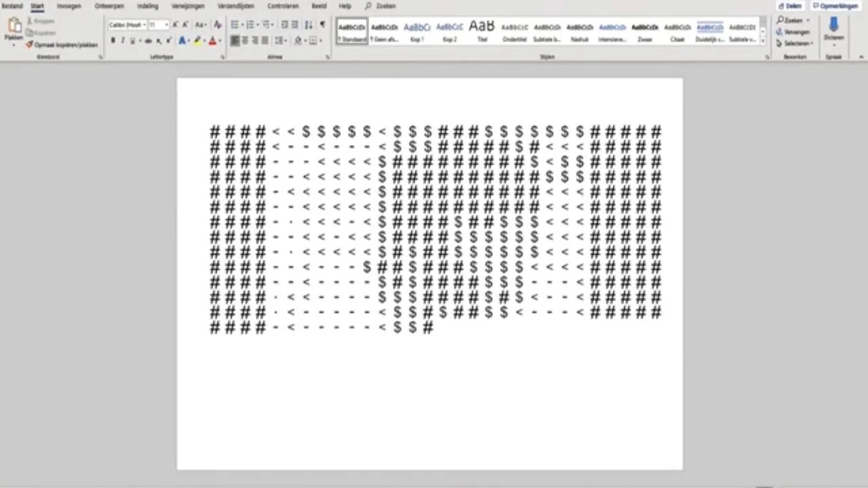The image size is (868, 488).
Task: Apply superscript formatting
Action: pos(169,41)
